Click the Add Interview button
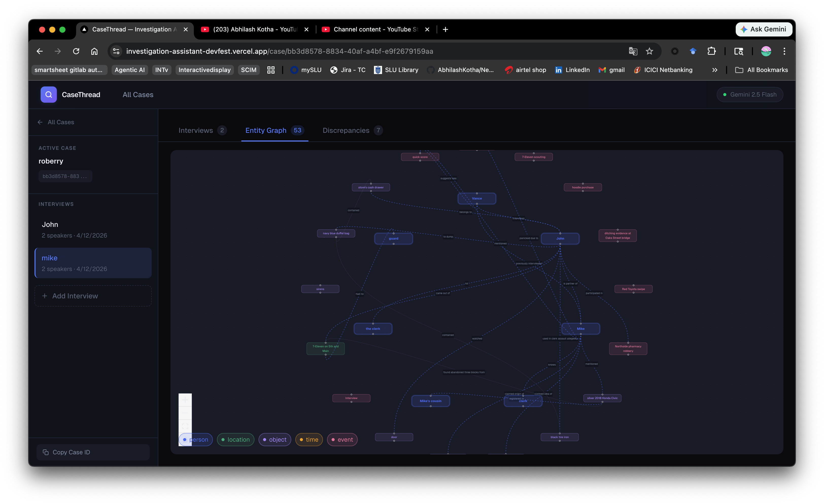Screen dimensions: 824x504 [x=93, y=296]
